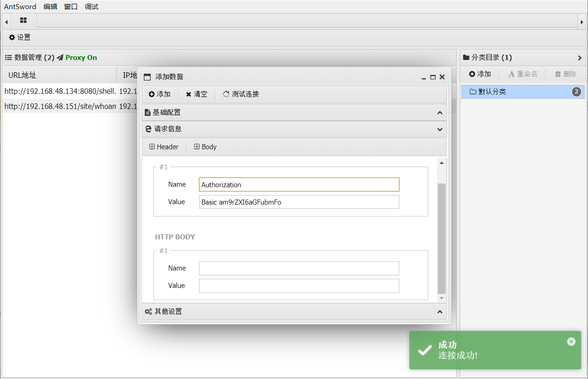This screenshot has height=379, width=588.
Task: Minimize the 添加数据 dialog
Action: pos(424,77)
